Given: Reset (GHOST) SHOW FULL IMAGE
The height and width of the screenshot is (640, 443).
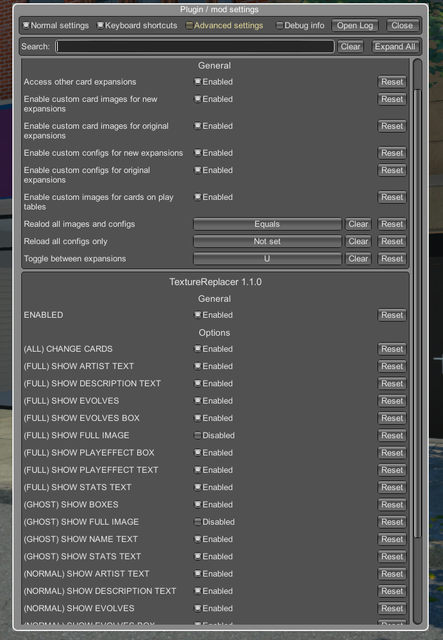Looking at the screenshot, I should pos(392,522).
